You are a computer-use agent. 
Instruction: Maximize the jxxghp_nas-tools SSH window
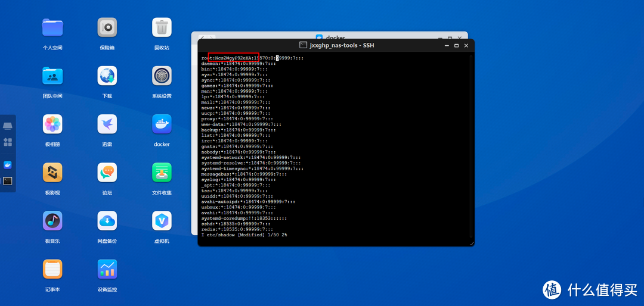pyautogui.click(x=457, y=45)
